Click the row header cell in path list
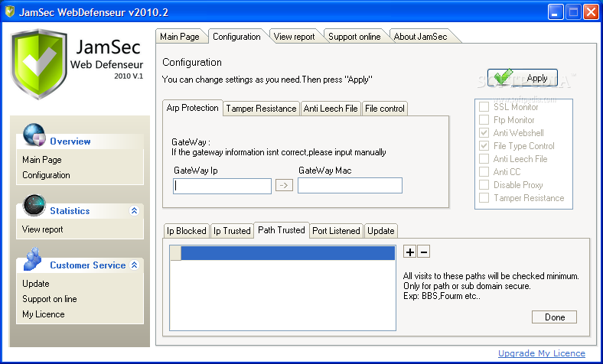603x364 pixels. (x=175, y=253)
